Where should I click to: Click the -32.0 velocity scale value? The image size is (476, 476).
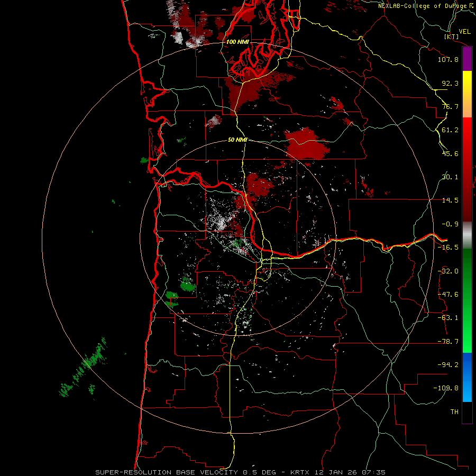pos(448,271)
